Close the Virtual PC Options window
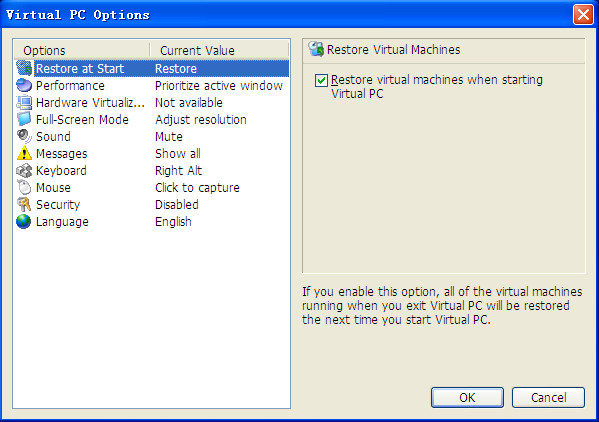 (583, 15)
